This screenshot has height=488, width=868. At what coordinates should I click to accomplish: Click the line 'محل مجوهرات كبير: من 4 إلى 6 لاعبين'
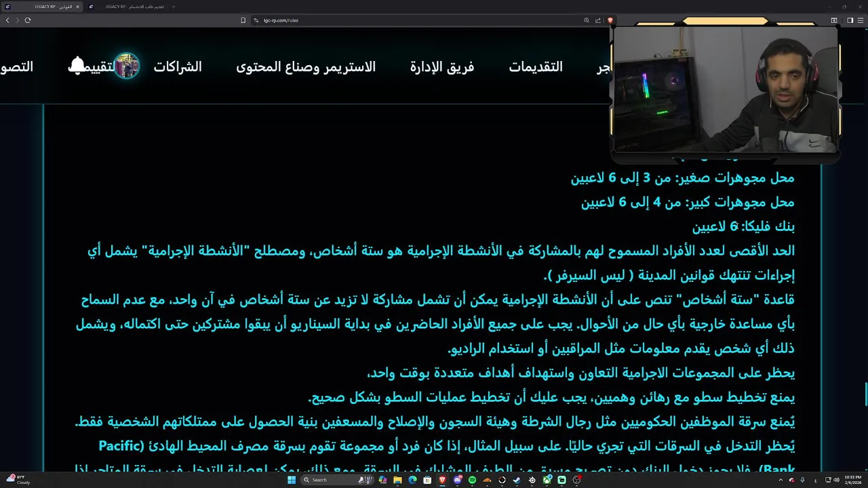688,203
